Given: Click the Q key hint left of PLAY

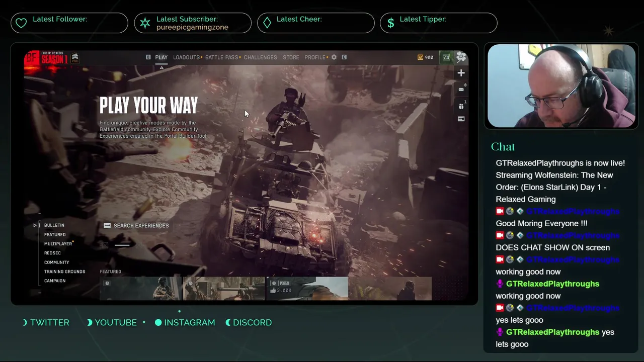Looking at the screenshot, I should click(148, 57).
